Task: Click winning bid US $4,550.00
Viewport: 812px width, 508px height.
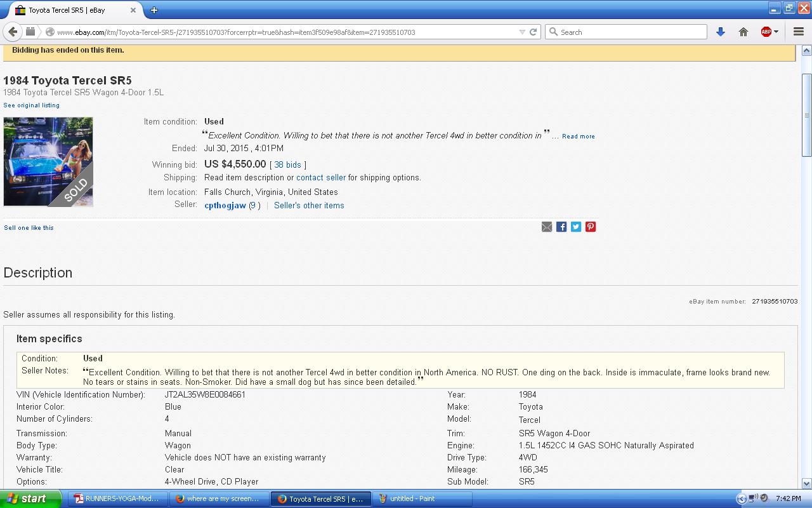Action: pos(235,164)
